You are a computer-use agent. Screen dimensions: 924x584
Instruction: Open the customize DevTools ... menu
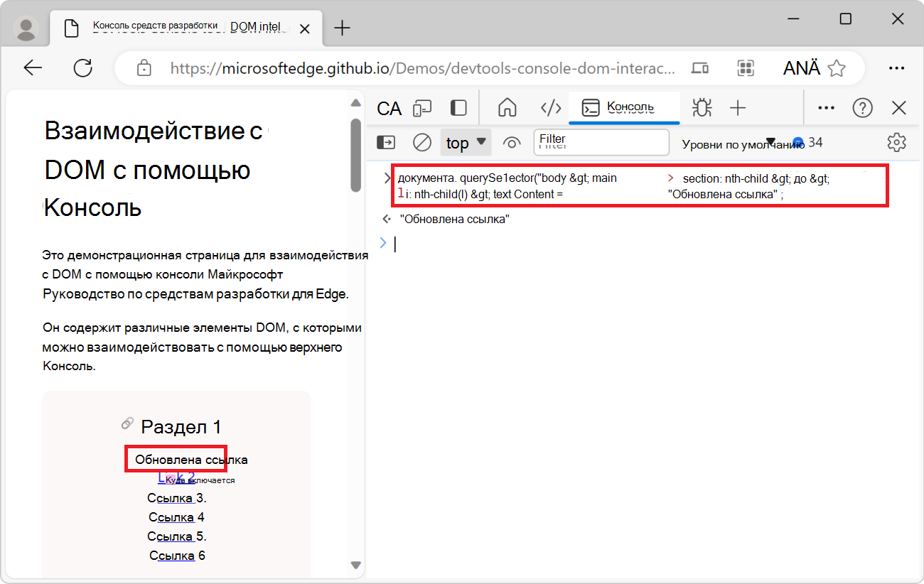point(825,108)
